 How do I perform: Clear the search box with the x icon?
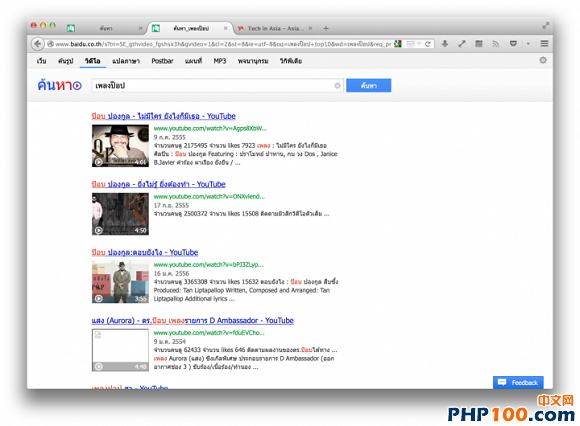337,86
